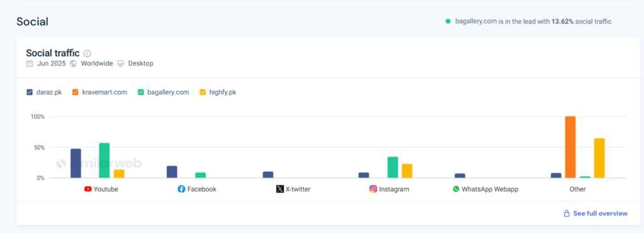Uncheck the daraz.pk legend checkbox
This screenshot has height=233, width=644.
[30, 92]
